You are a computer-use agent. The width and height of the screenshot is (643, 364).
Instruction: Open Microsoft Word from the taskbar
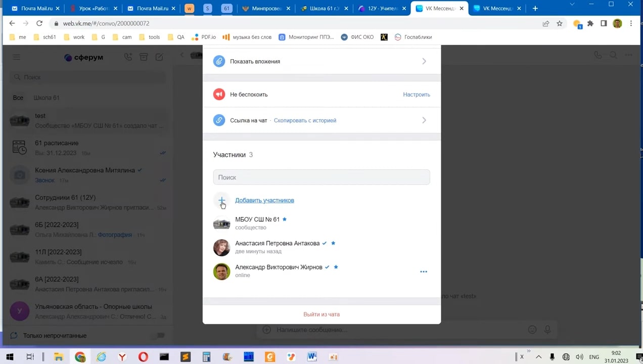pos(312,357)
